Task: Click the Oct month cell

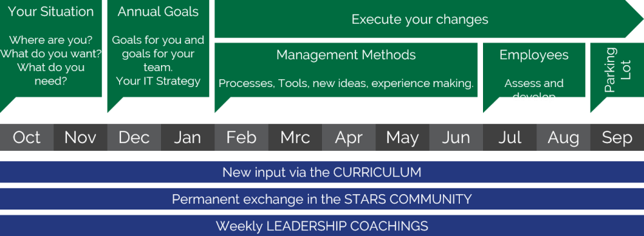Action: (x=26, y=137)
